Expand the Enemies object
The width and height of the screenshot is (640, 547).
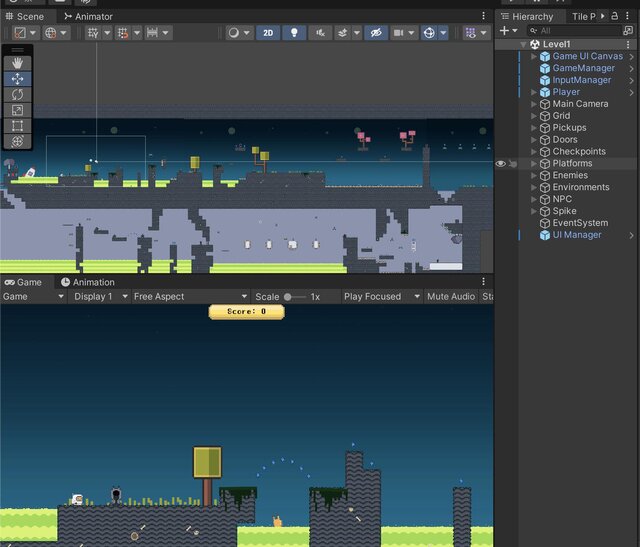coord(533,176)
